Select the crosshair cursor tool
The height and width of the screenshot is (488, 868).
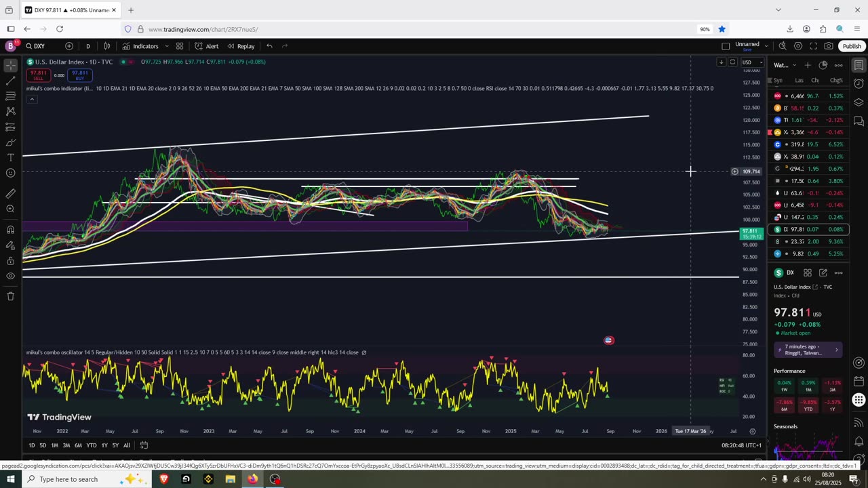(x=10, y=66)
